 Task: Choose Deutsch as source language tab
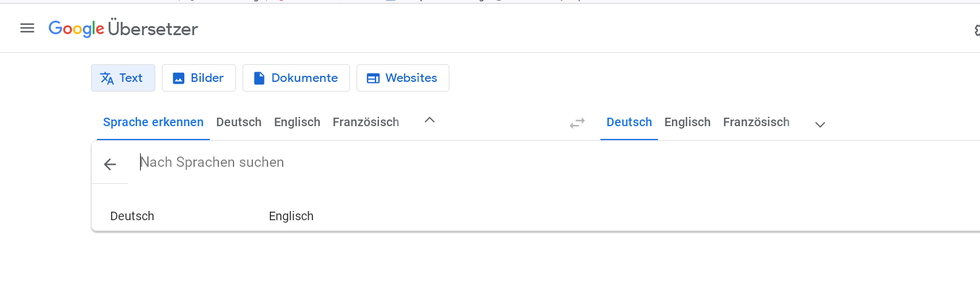(239, 123)
